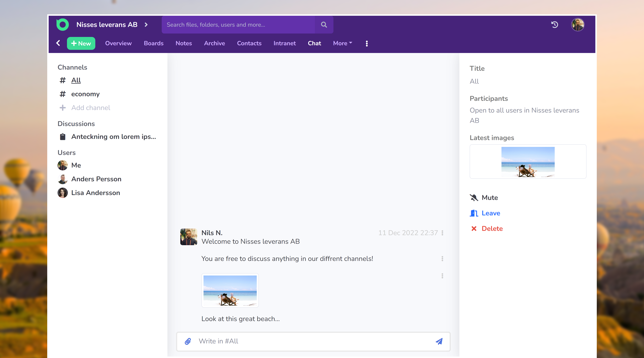Open options for the Welcome message
Viewport: 644px width, 358px height.
tap(442, 233)
